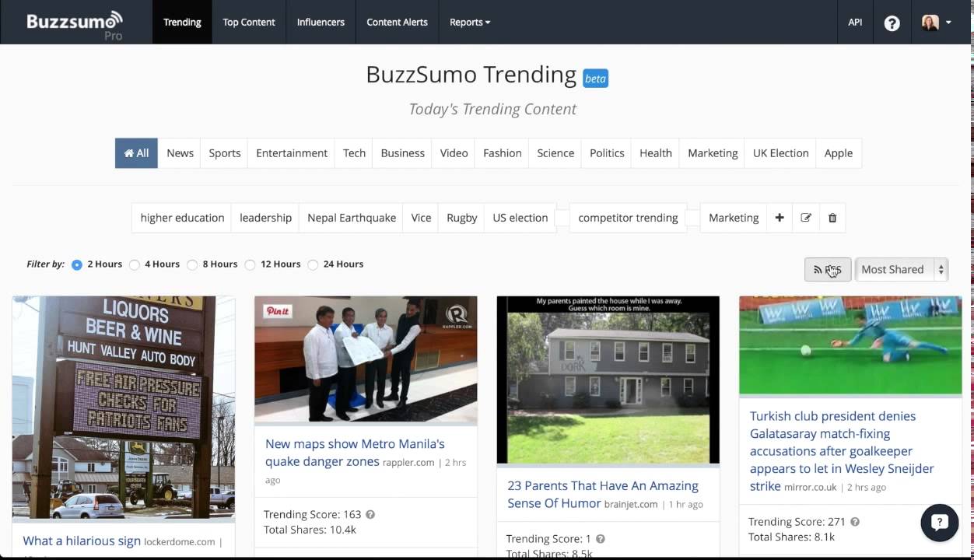Choose the leadership custom topic
This screenshot has width=974, height=560.
(265, 218)
